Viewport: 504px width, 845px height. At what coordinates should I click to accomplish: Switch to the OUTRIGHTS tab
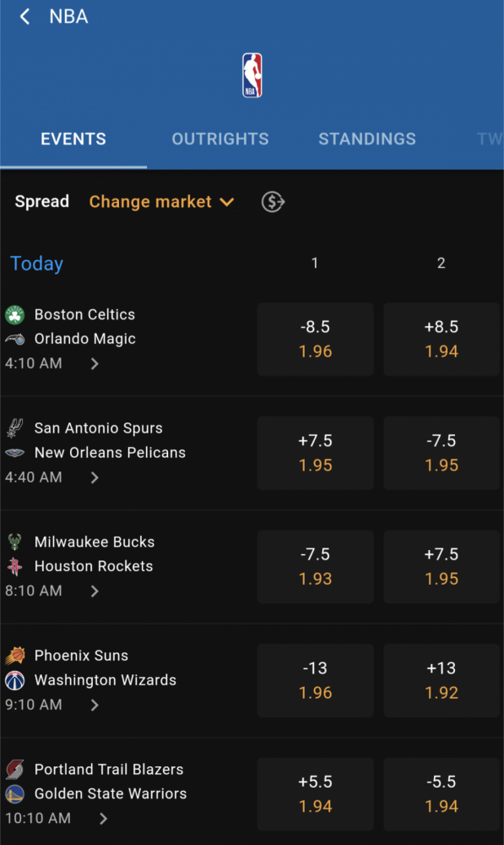point(220,139)
